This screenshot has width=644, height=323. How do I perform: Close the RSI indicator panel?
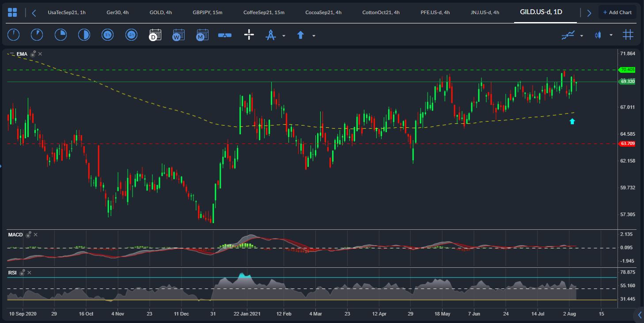(30, 273)
